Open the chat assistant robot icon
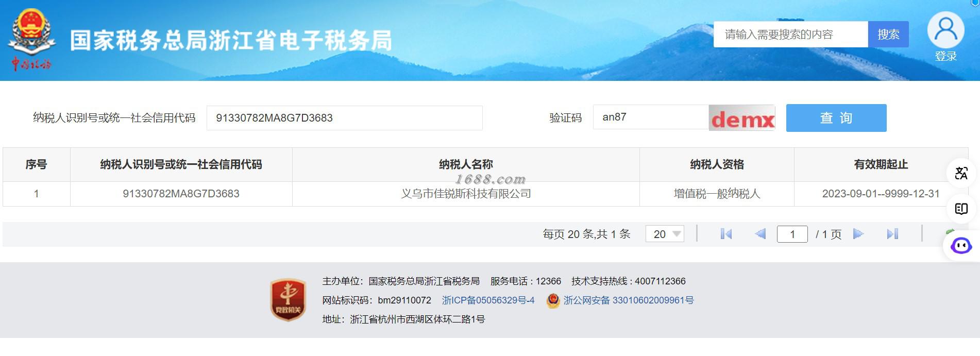The width and height of the screenshot is (980, 356). [x=961, y=246]
